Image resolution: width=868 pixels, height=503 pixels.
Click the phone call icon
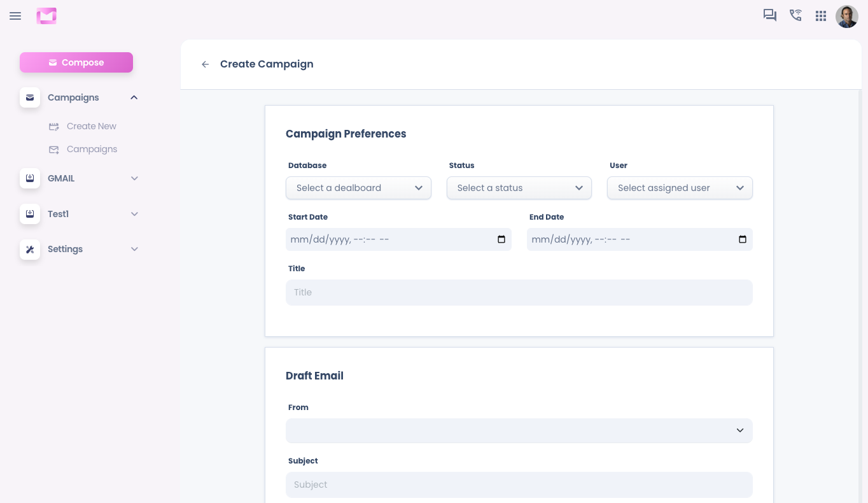[795, 16]
